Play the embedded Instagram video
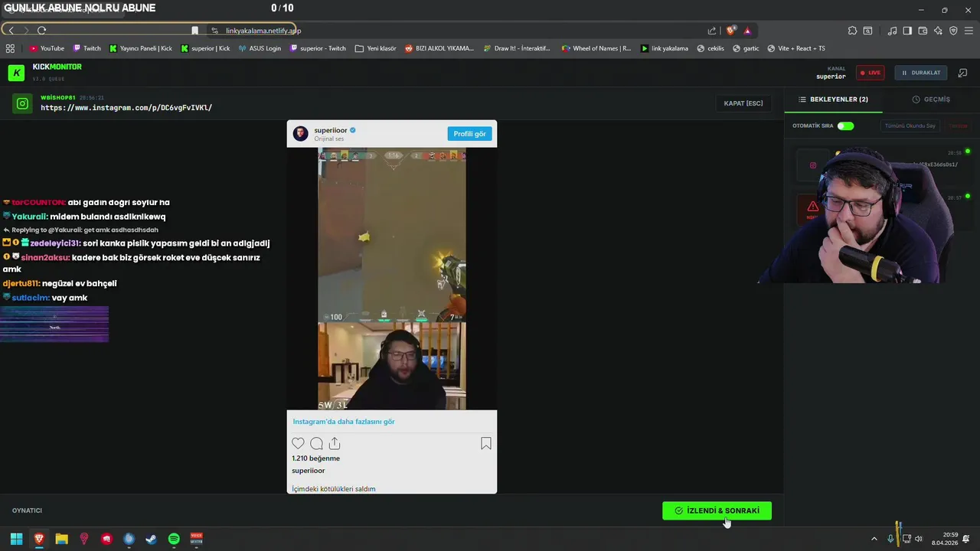 click(x=392, y=279)
